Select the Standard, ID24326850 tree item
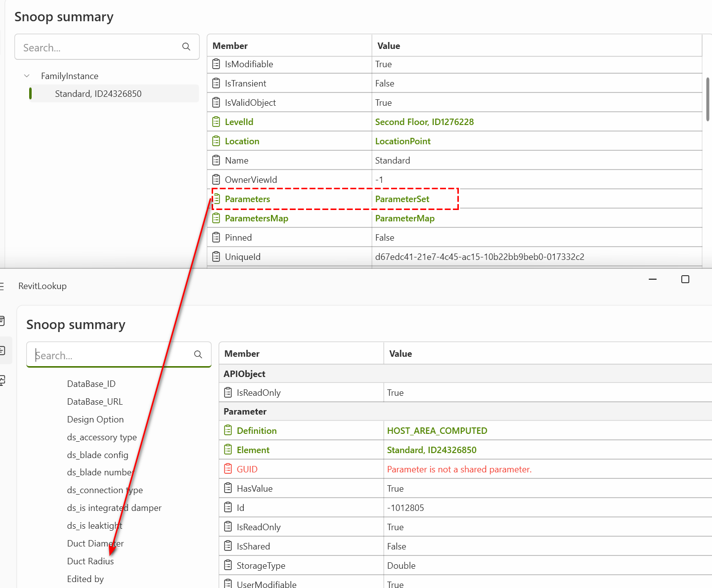The height and width of the screenshot is (588, 712). 98,94
